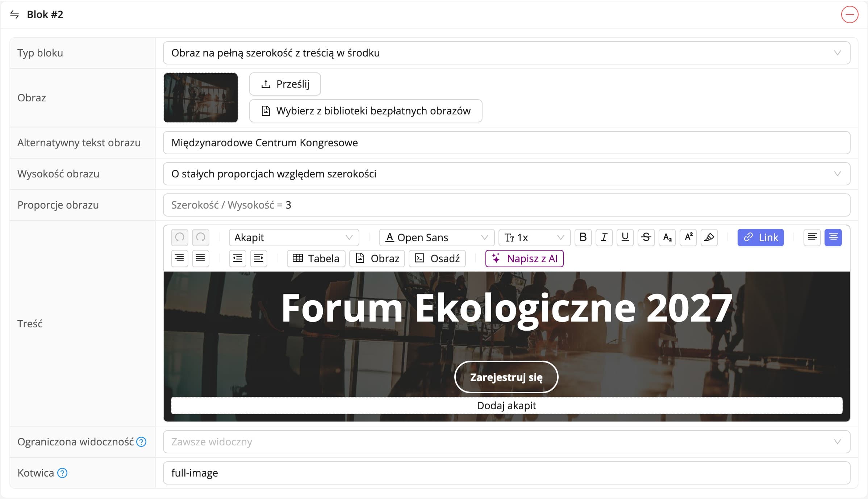The width and height of the screenshot is (868, 499).
Task: Open the Wysokość obrazu dropdown
Action: click(x=506, y=174)
